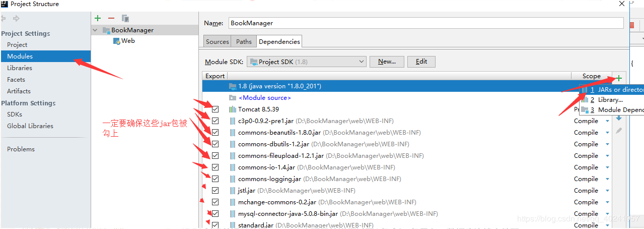Select the commons-io-1.4.jar dependency row

pos(407,167)
